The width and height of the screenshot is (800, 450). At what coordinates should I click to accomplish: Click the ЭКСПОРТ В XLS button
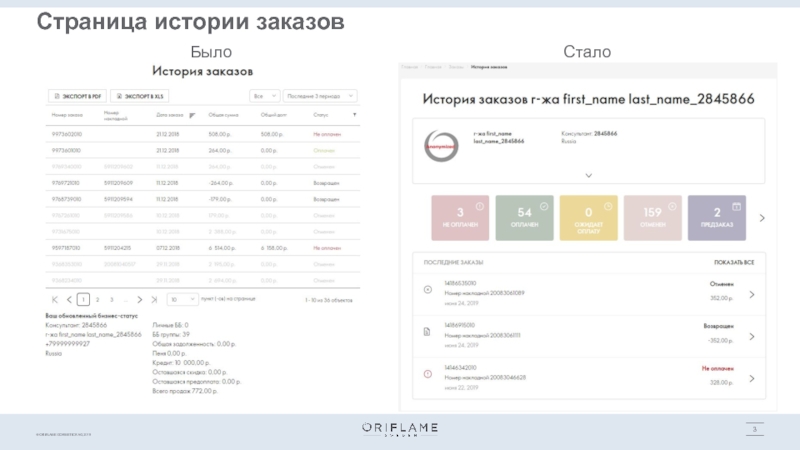pyautogui.click(x=139, y=96)
